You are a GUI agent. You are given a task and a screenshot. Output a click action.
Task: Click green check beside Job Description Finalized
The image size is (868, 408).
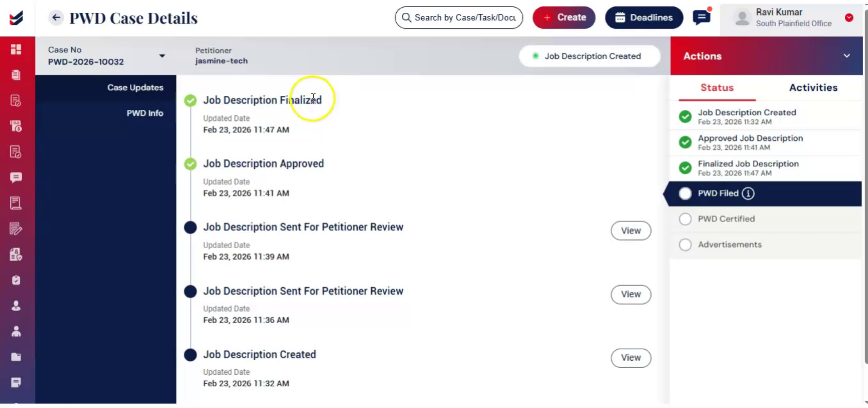point(190,100)
